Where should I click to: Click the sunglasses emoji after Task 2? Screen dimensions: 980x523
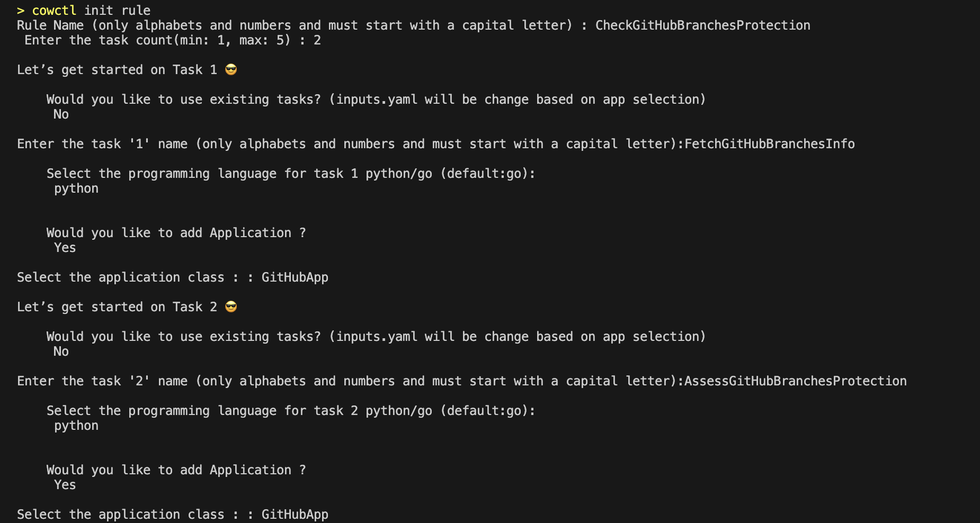[231, 307]
